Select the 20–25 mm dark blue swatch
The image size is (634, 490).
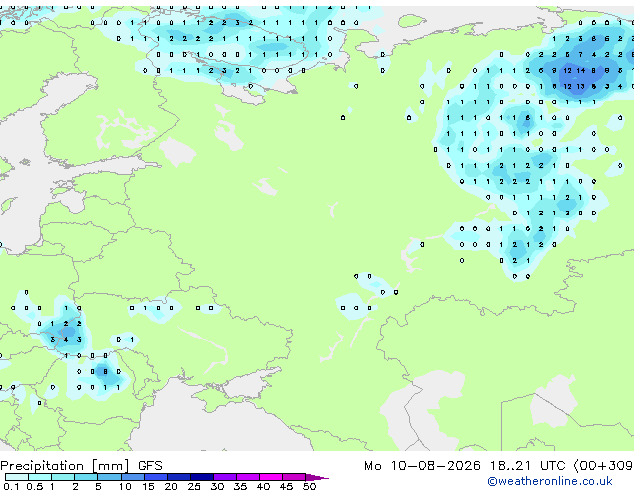179,477
